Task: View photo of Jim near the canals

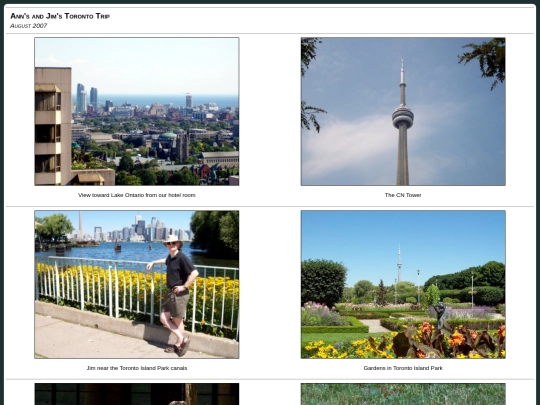Action: (137, 284)
